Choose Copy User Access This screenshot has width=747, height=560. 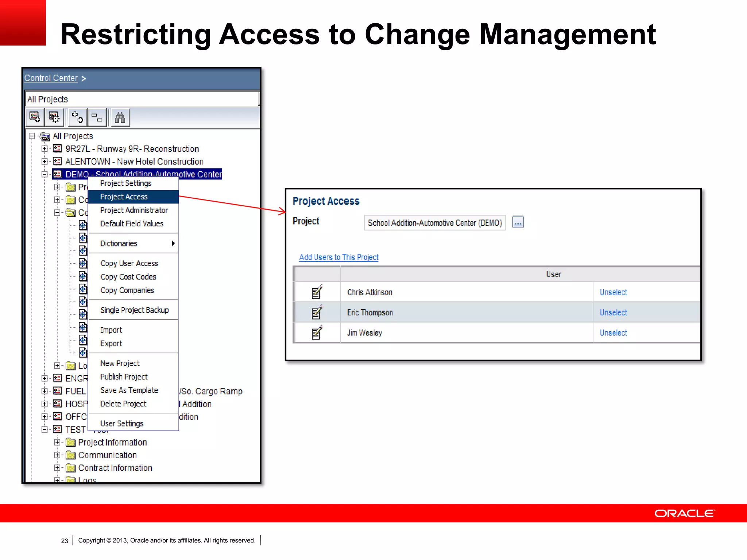(x=133, y=264)
